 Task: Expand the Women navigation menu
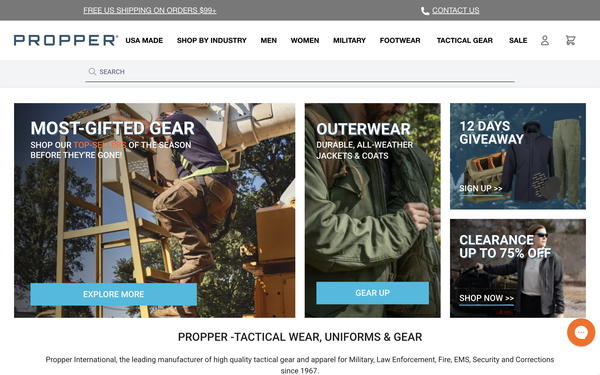click(305, 40)
